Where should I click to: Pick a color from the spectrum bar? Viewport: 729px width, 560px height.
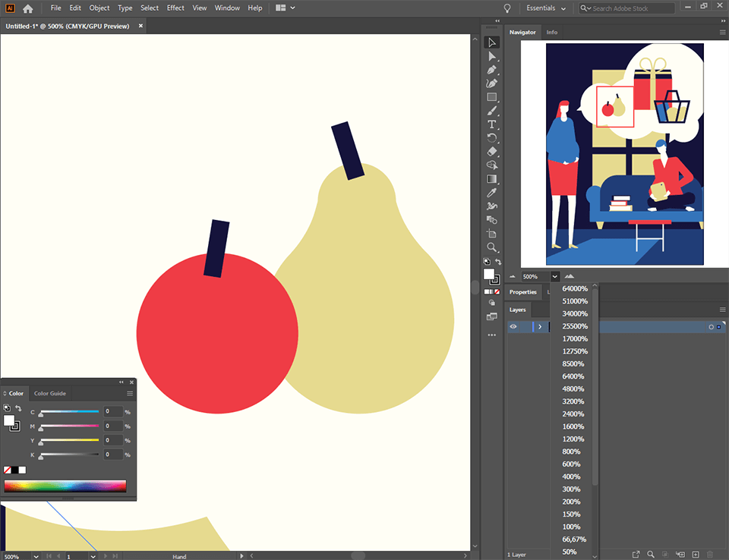click(x=68, y=486)
